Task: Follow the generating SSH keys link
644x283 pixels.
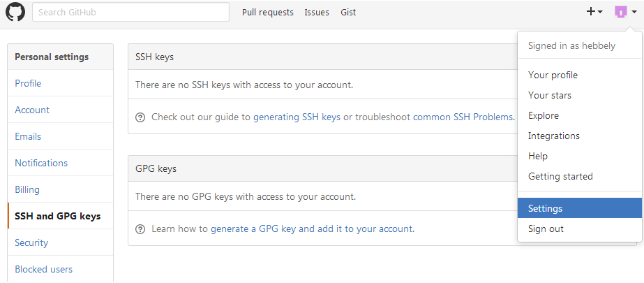Action: click(x=297, y=117)
